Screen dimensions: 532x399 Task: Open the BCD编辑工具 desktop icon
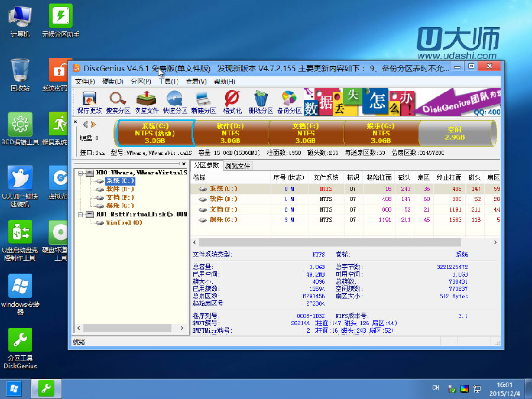pos(20,129)
